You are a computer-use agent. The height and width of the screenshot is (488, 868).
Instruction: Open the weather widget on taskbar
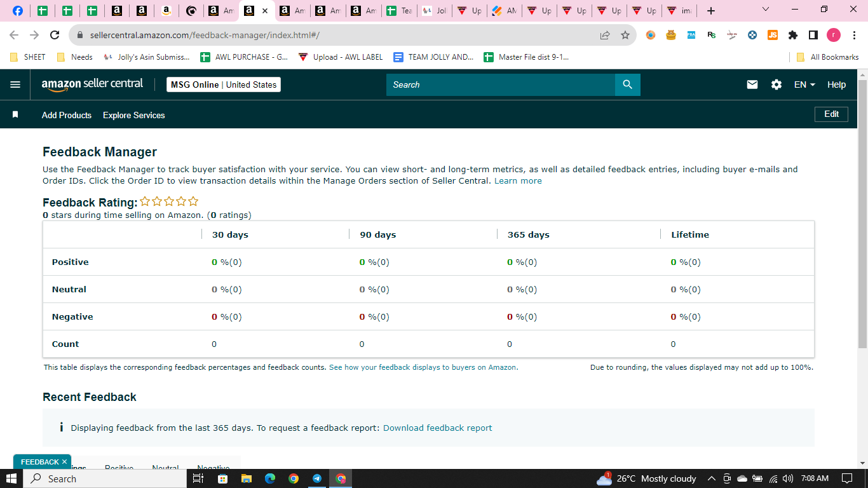647,478
